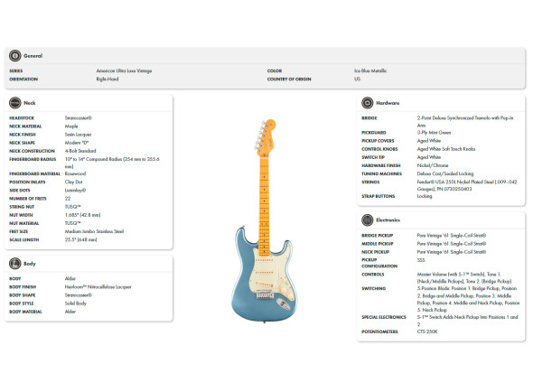Click the FINGERBOARD RADIUS label

[33, 159]
